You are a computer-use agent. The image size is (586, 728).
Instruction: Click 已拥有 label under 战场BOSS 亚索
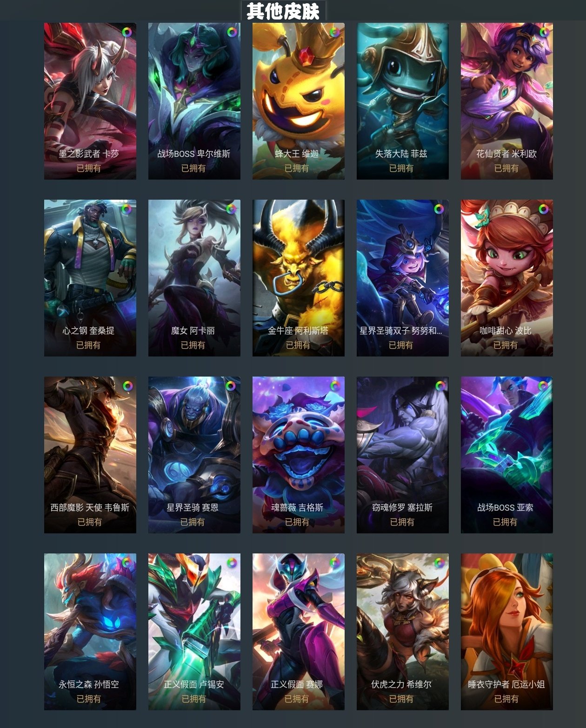(505, 522)
